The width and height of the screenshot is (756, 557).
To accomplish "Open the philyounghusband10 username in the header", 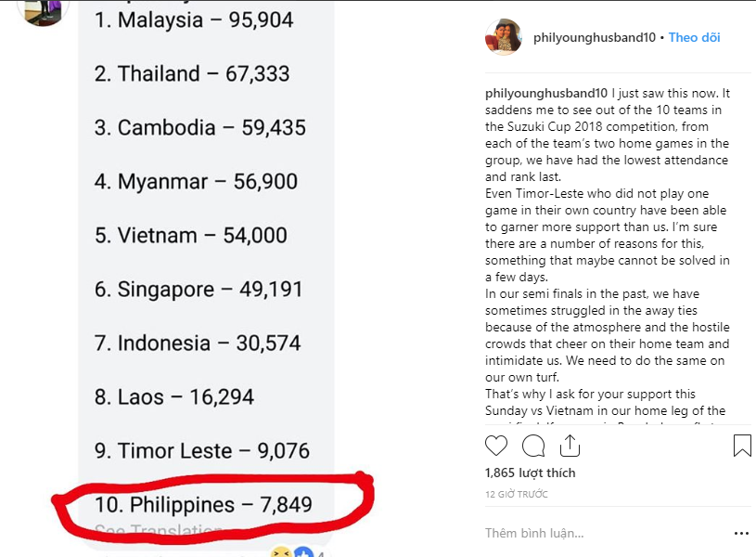I will point(594,38).
